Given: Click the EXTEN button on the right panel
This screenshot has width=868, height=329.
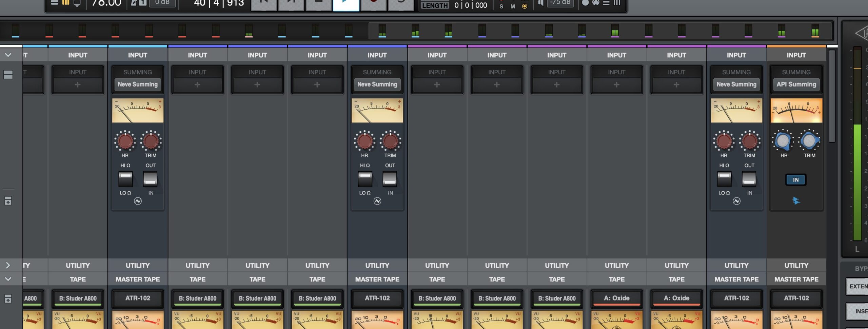Looking at the screenshot, I should pyautogui.click(x=857, y=286).
